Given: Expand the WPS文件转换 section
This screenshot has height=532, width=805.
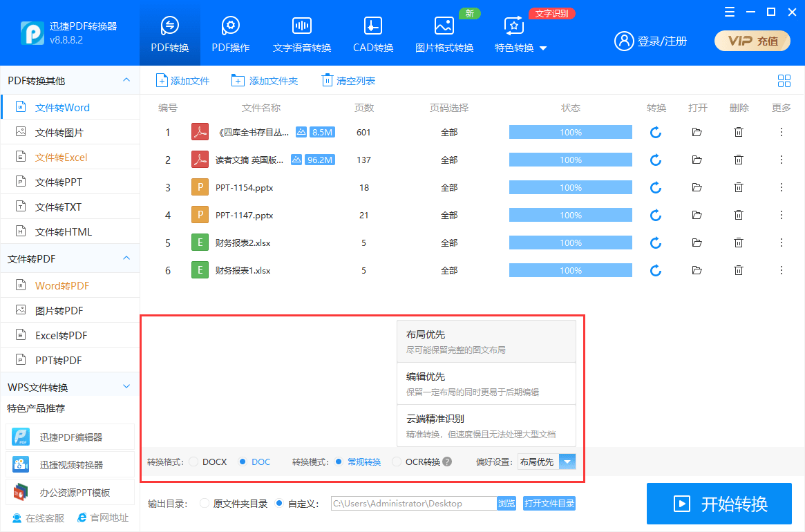Looking at the screenshot, I should pyautogui.click(x=126, y=387).
